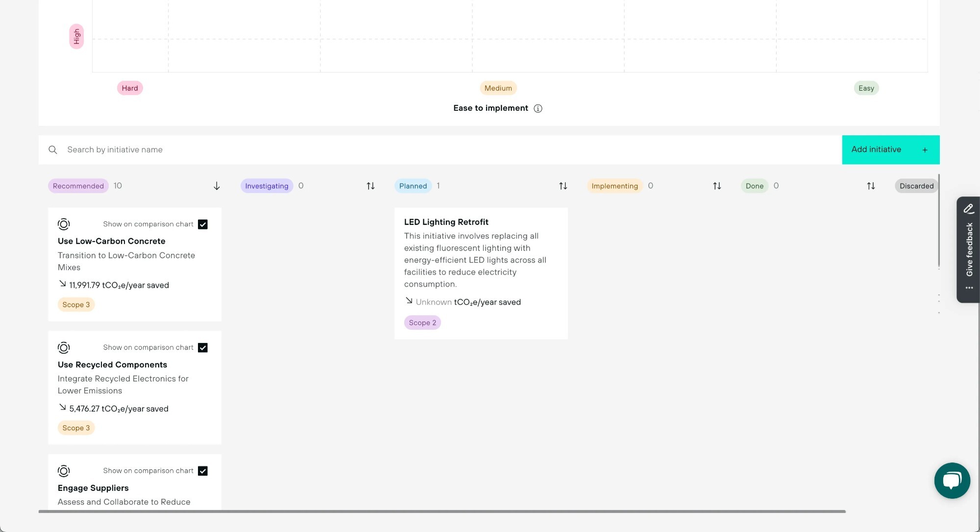Change sort order of Recommended column
The image size is (980, 532).
pos(217,186)
